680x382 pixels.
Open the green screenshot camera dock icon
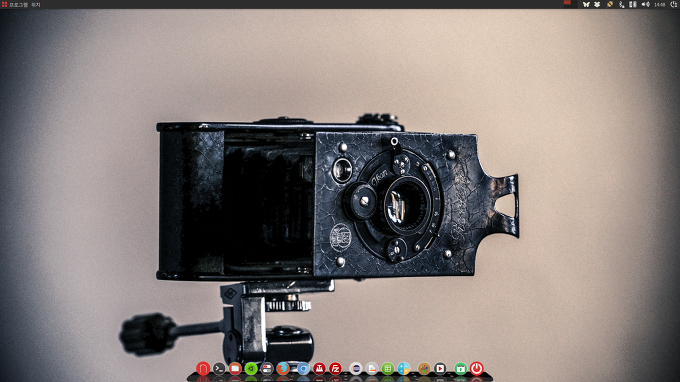[461, 369]
